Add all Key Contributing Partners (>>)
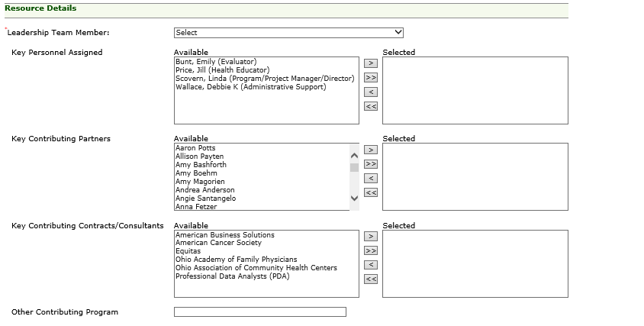This screenshot has width=644, height=326. coord(371,163)
